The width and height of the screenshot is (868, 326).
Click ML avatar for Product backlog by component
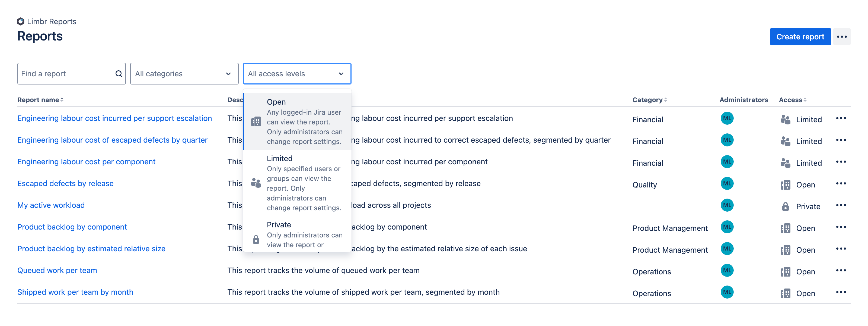coord(727,227)
